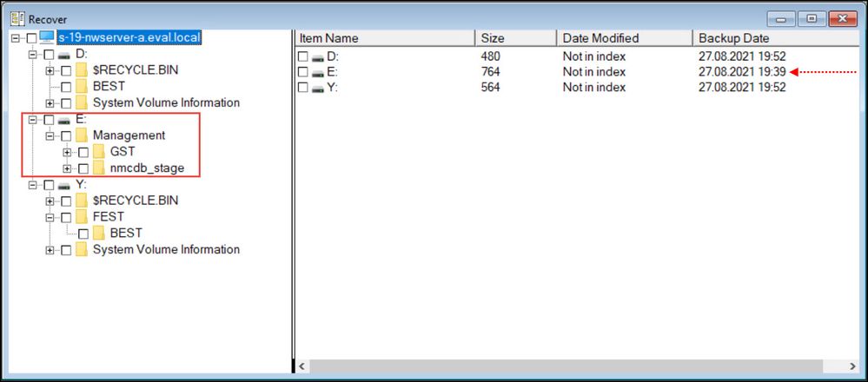Check BEST checkbox under D: drive

coord(66,87)
